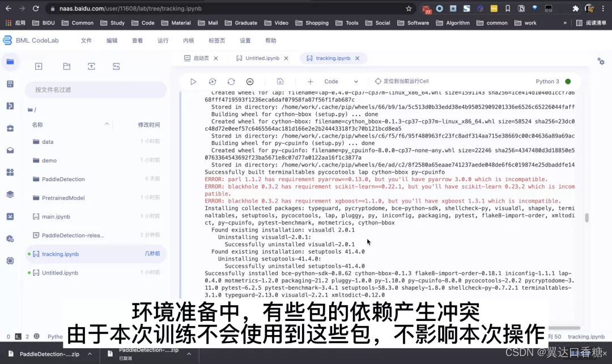Upload a file using the upload icon
612x364 pixels.
[x=91, y=66]
